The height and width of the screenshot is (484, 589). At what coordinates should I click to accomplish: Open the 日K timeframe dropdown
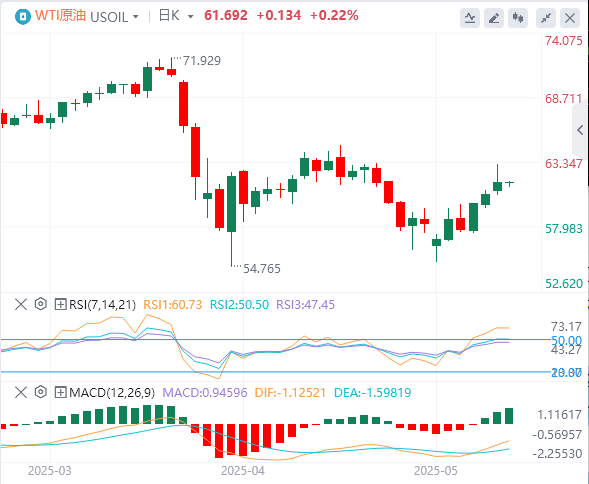176,16
